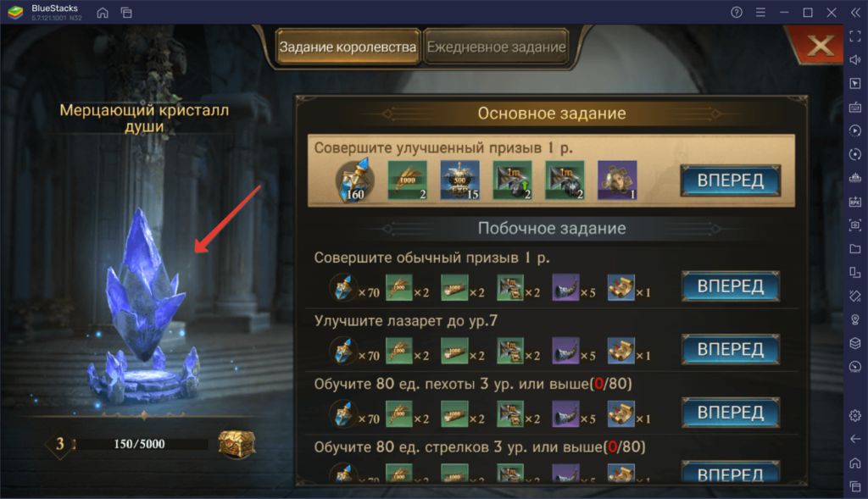Click ВПЕРЕД for улучшенный призыв task

pyautogui.click(x=730, y=180)
